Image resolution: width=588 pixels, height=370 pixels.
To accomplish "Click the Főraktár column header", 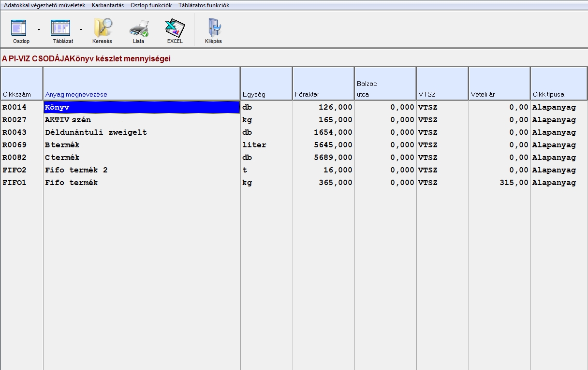I will [x=323, y=84].
